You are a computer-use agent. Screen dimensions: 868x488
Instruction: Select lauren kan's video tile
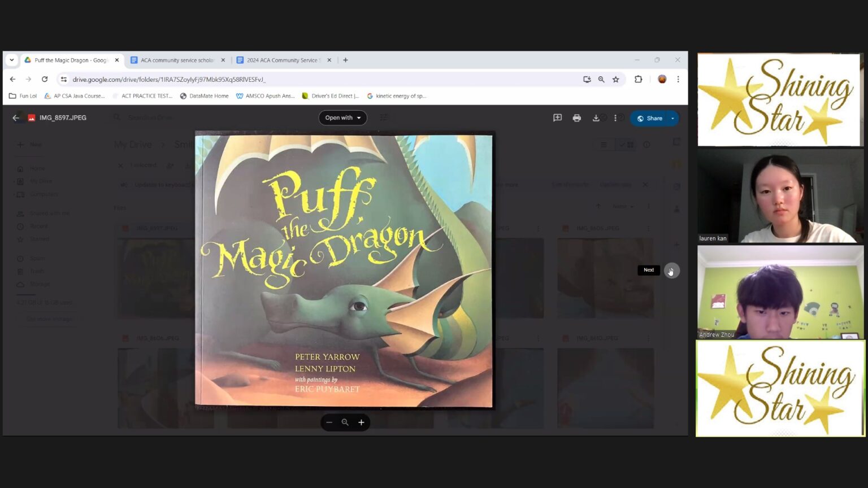[x=780, y=195]
